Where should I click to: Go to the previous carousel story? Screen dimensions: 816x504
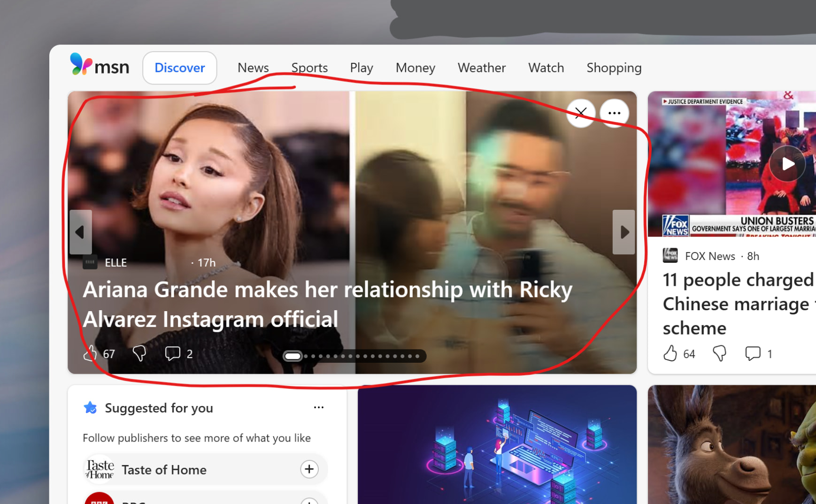click(80, 232)
